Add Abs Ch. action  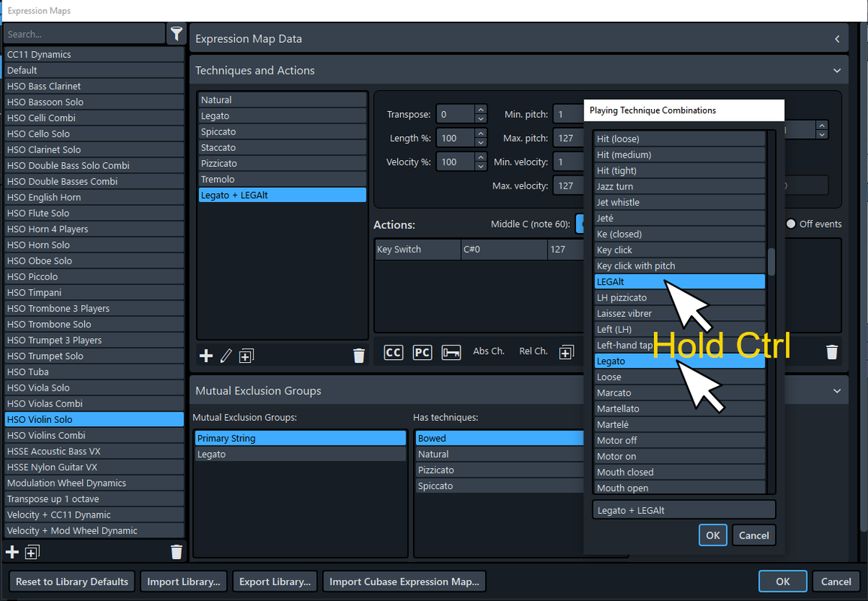[x=489, y=351]
